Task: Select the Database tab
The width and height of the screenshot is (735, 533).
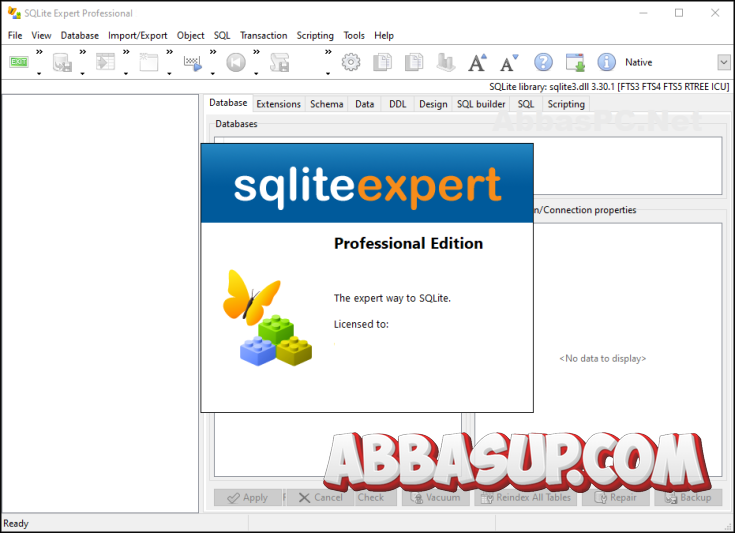Action: click(228, 103)
